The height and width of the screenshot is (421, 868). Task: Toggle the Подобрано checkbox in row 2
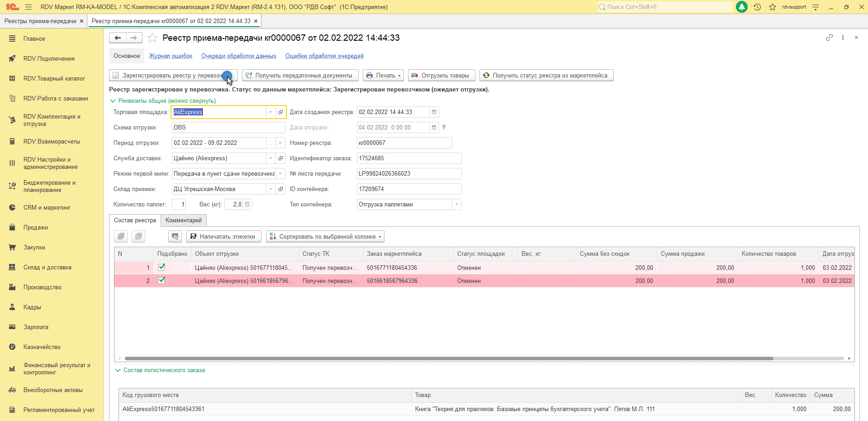click(161, 281)
